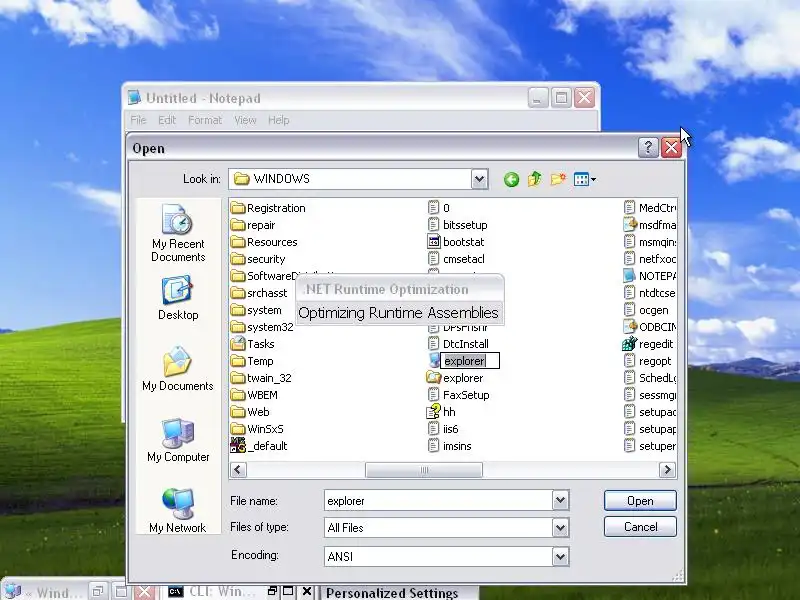Click the Open button
This screenshot has width=800, height=600.
pyautogui.click(x=640, y=501)
